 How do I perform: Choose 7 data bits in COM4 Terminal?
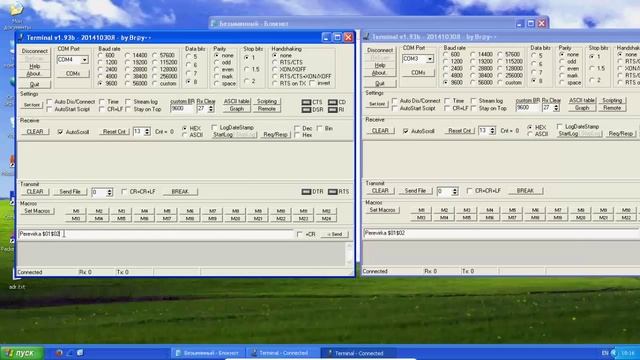pyautogui.click(x=189, y=73)
